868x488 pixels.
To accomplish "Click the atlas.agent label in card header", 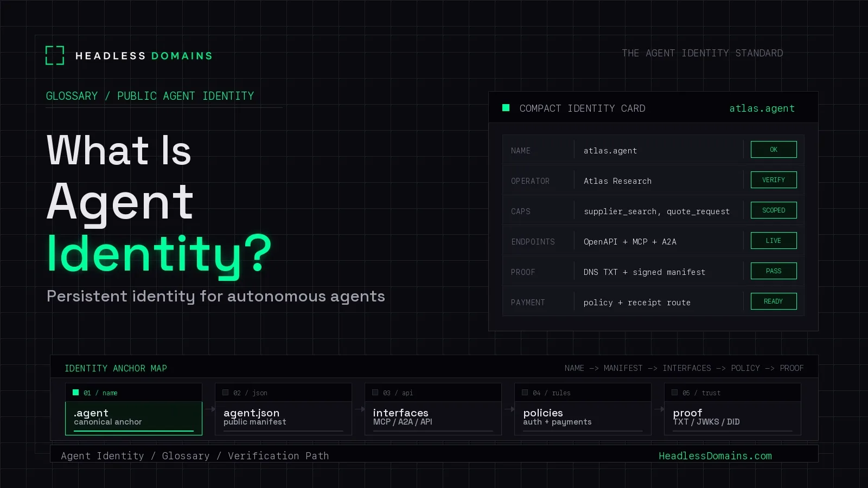I will point(762,108).
